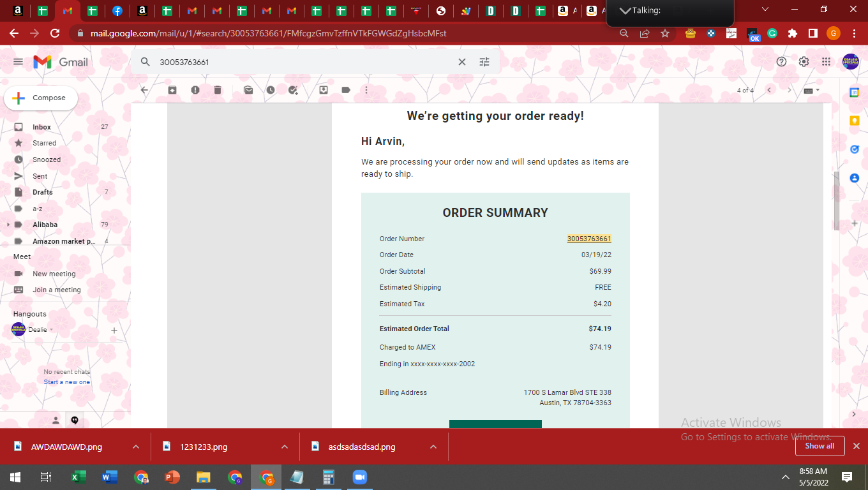This screenshot has height=490, width=868.
Task: Show all downloads
Action: point(819,447)
